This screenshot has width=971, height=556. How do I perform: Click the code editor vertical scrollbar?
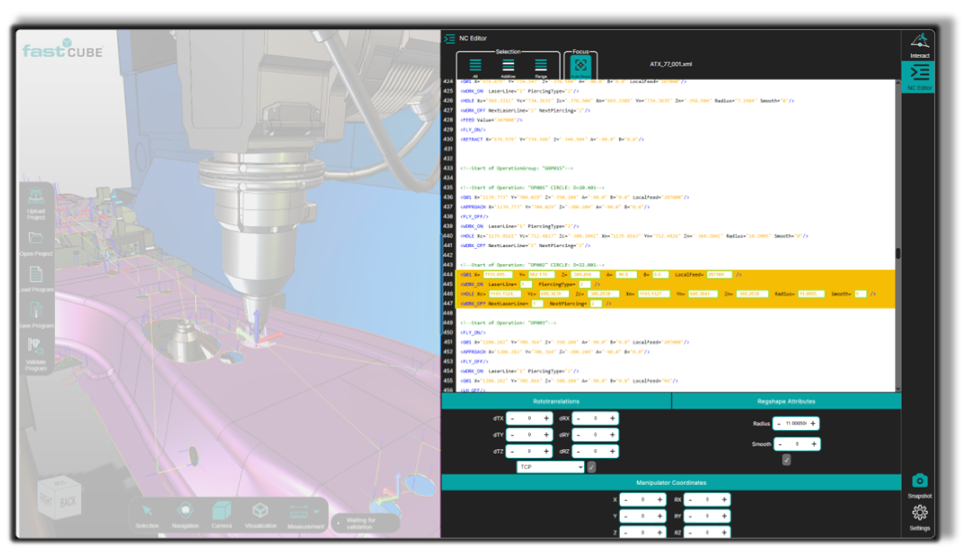coord(897,254)
